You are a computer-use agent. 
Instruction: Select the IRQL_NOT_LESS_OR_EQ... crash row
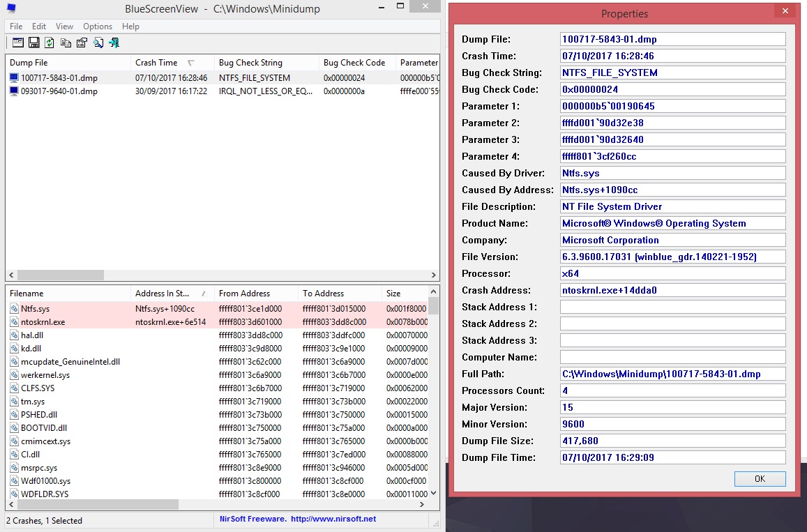223,91
